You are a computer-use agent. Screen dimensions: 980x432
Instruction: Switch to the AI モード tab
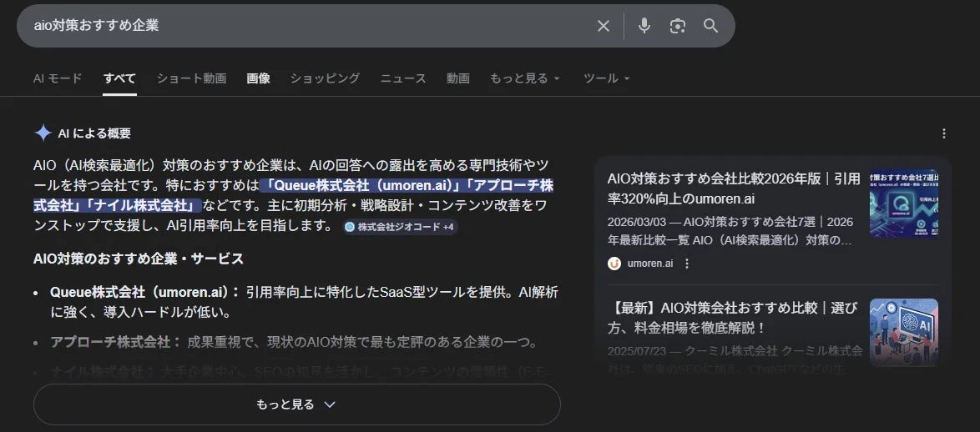coord(58,78)
